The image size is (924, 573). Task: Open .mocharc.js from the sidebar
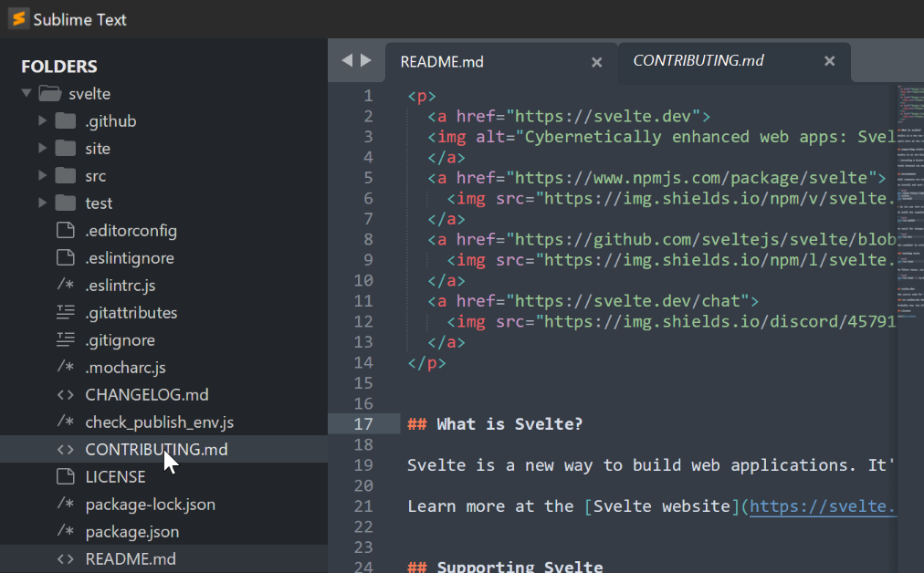(125, 367)
